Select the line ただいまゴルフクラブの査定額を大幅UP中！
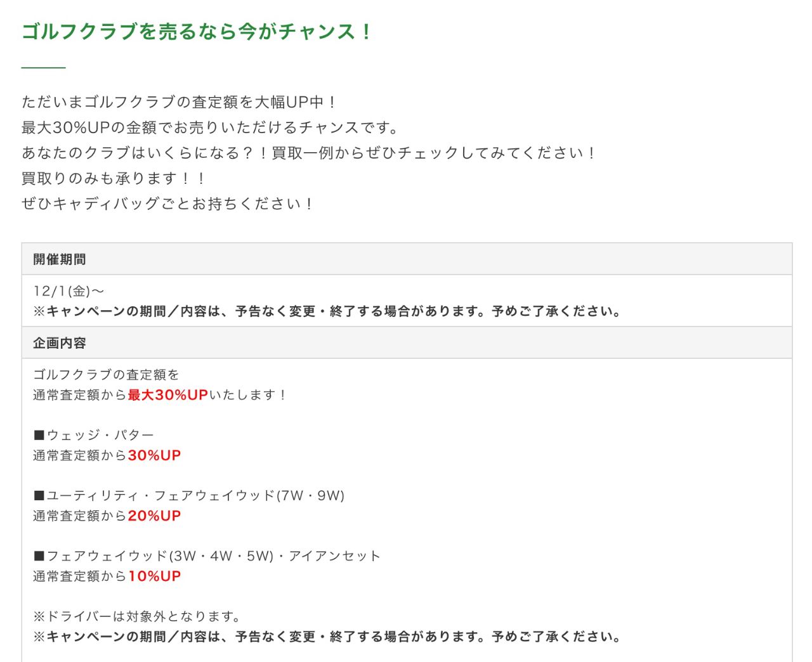Screen dimensions: 812x662 coord(179,102)
